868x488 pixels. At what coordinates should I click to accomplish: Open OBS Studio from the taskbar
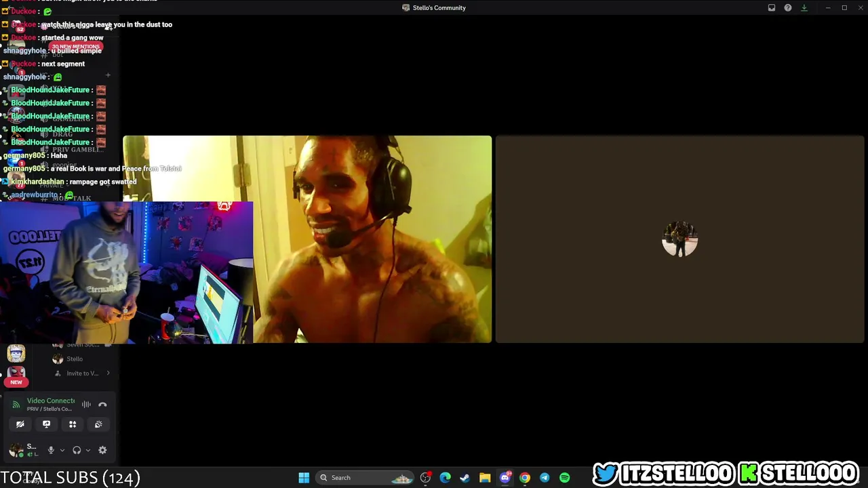point(425,478)
